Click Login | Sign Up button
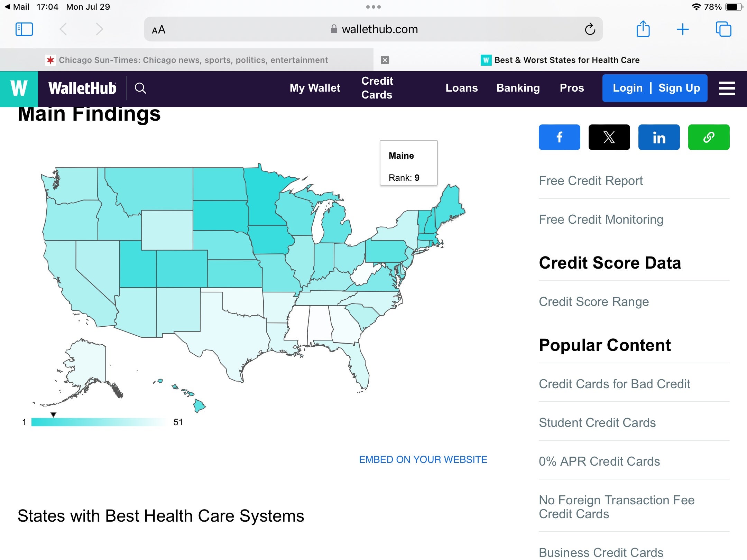The height and width of the screenshot is (560, 747). tap(655, 88)
